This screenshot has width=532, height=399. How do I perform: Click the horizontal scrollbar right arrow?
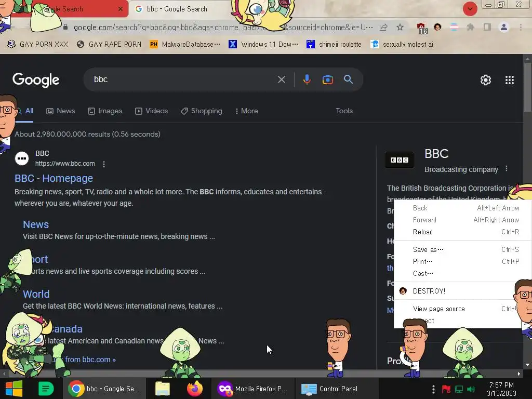point(518,374)
